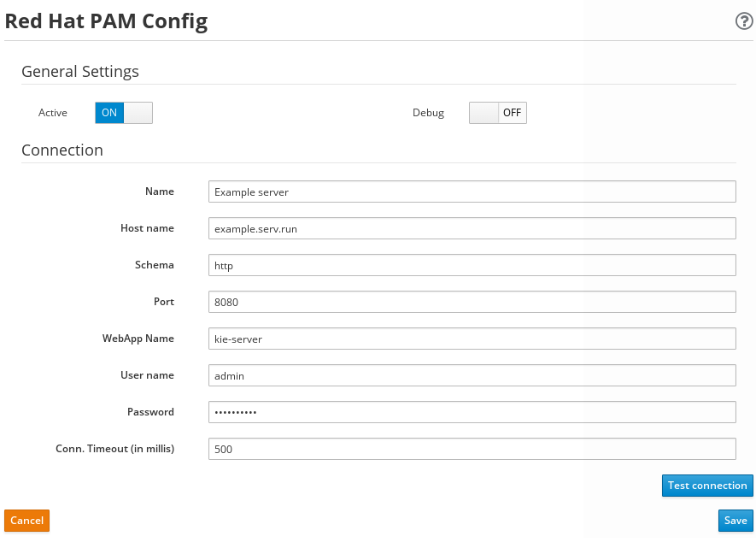Focus the Password input field
Image resolution: width=756 pixels, height=542 pixels.
pos(472,412)
